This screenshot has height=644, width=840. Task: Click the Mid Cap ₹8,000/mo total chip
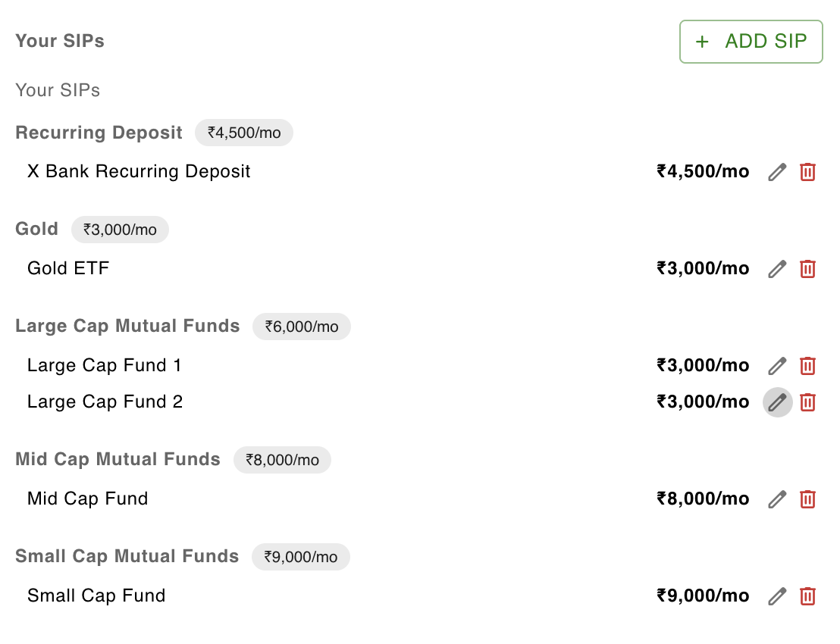282,460
